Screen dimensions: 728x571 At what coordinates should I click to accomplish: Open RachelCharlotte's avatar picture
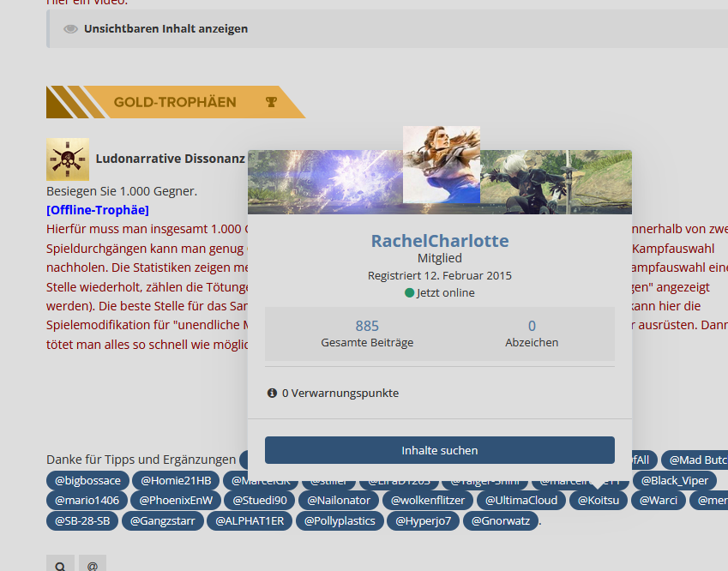441,165
